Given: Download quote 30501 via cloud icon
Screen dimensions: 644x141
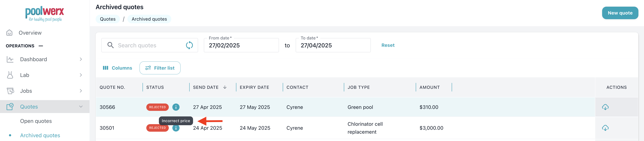Looking at the screenshot, I should tap(605, 128).
